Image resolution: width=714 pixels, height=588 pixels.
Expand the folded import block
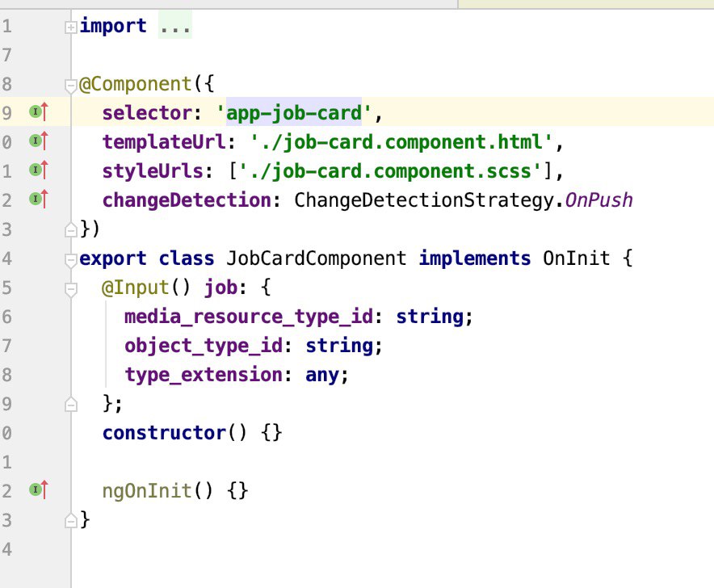(x=70, y=27)
